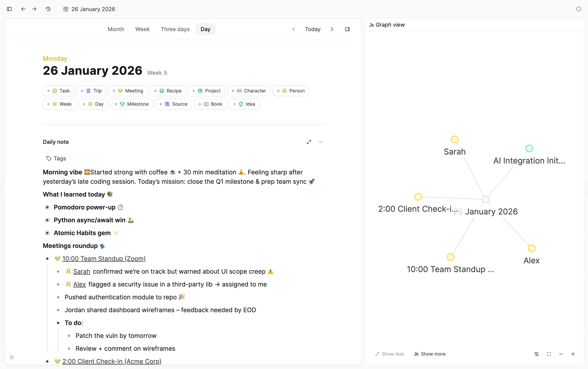Click the Tags icon in the Daily note
The width and height of the screenshot is (588, 369).
click(49, 158)
